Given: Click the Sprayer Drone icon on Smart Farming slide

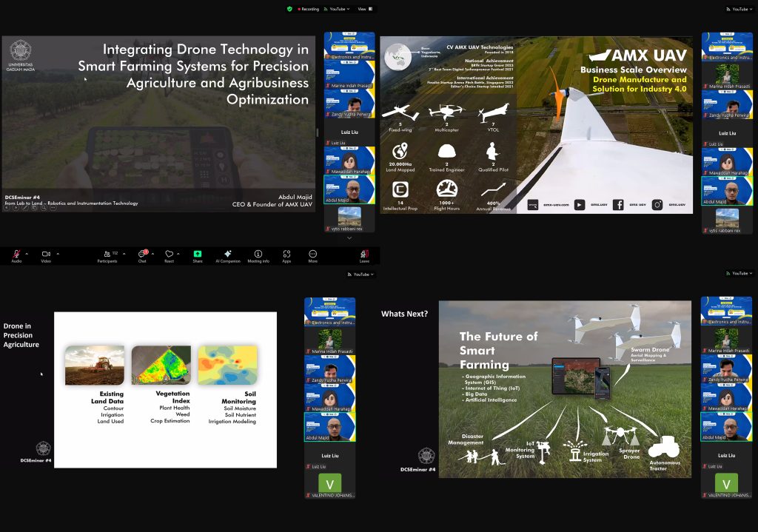Looking at the screenshot, I should [621, 435].
